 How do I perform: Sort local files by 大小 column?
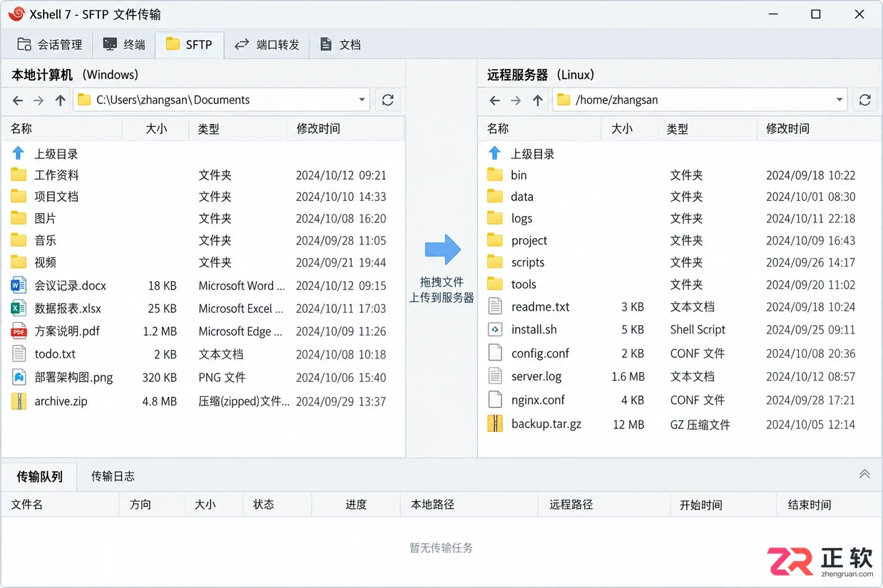click(x=156, y=129)
